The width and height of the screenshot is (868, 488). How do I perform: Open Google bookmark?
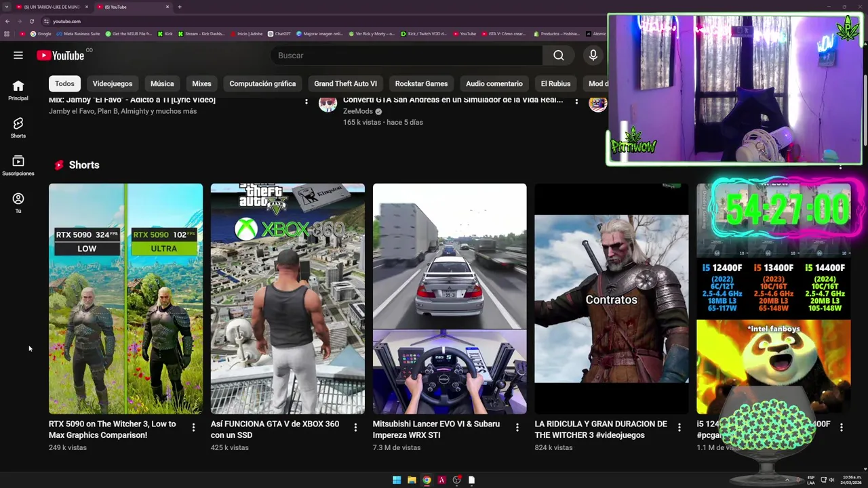coord(41,34)
